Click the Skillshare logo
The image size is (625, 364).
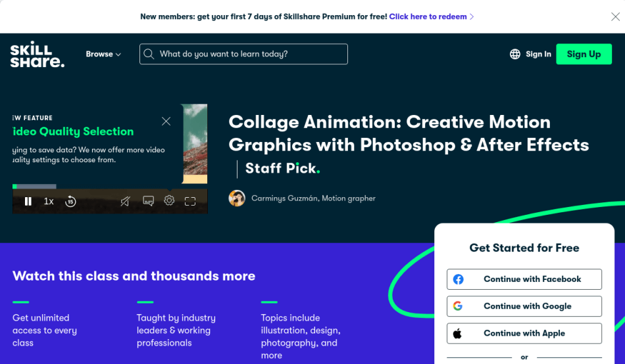(x=37, y=54)
